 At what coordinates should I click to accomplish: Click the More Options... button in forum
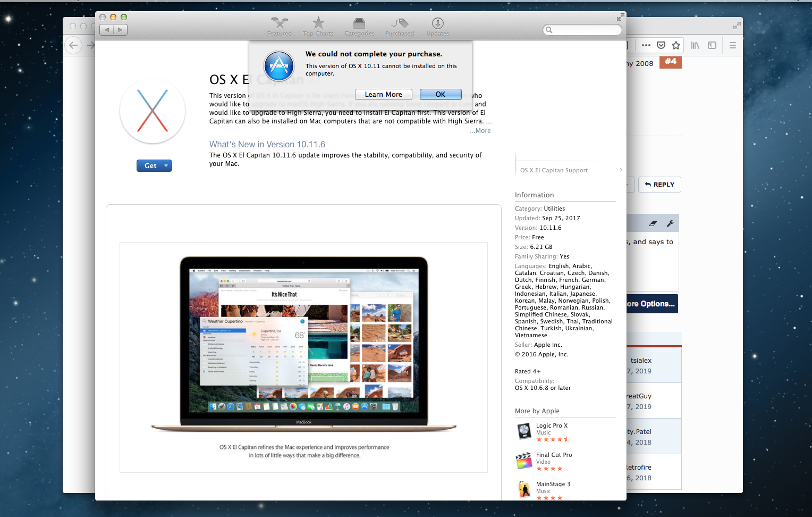(652, 304)
